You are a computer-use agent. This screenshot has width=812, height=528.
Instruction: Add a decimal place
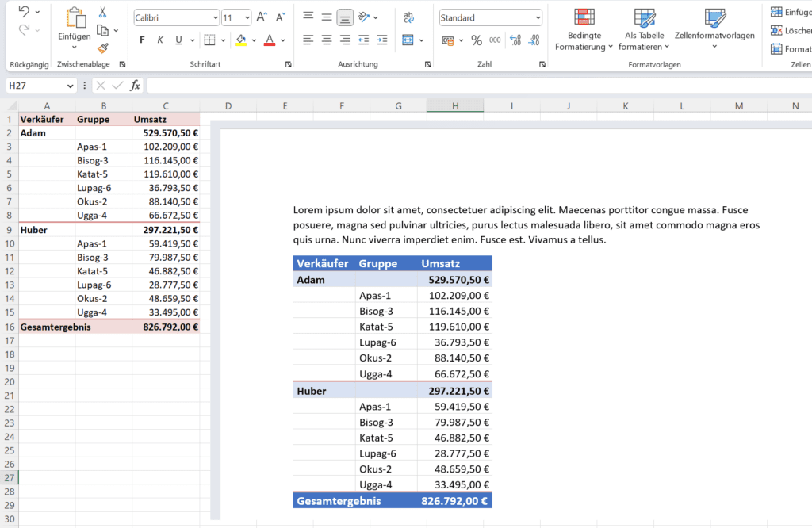(x=515, y=40)
